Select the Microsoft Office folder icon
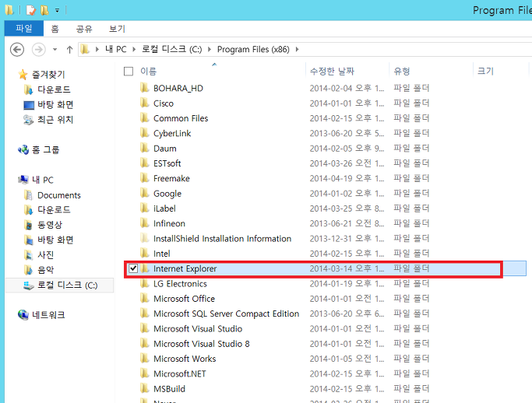 145,298
